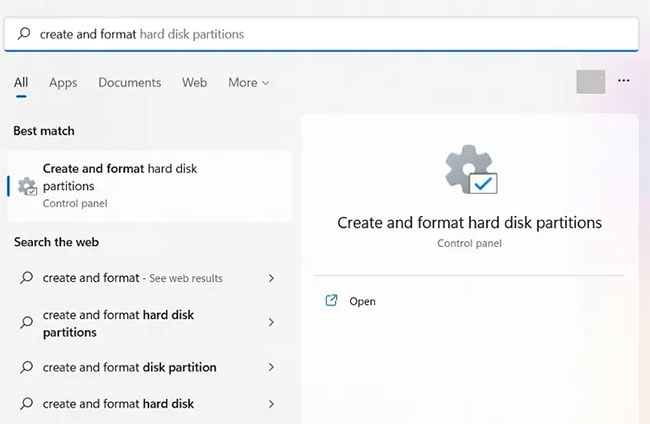Expand arrow for 'create and format hard disk partitions'
The image size is (650, 424).
(271, 322)
